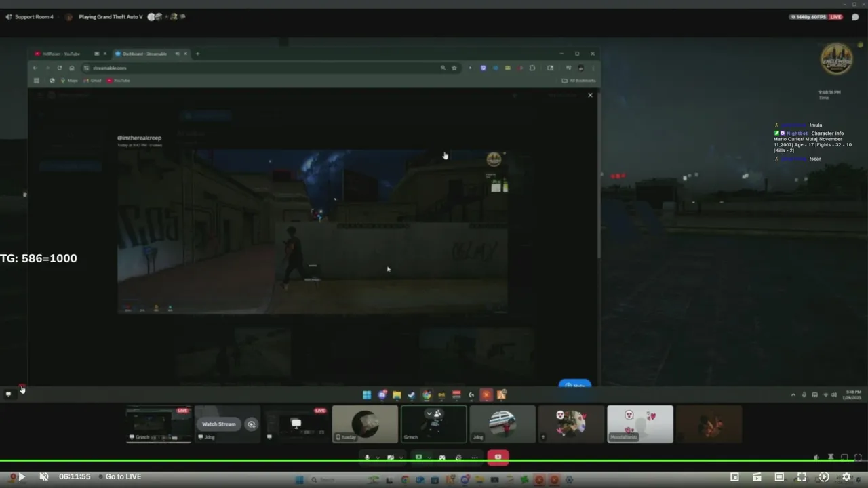
Task: Click Watch Stream on Jdog's tile
Action: click(x=218, y=424)
